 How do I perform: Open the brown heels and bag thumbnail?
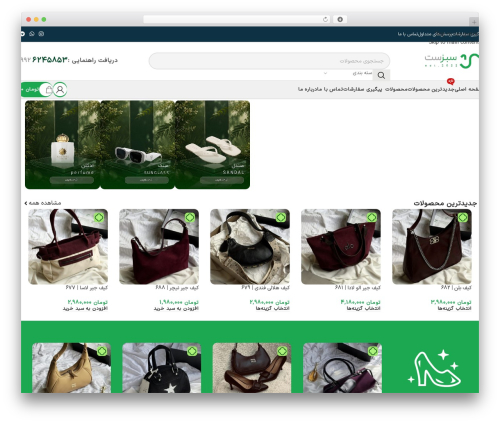(x=252, y=368)
